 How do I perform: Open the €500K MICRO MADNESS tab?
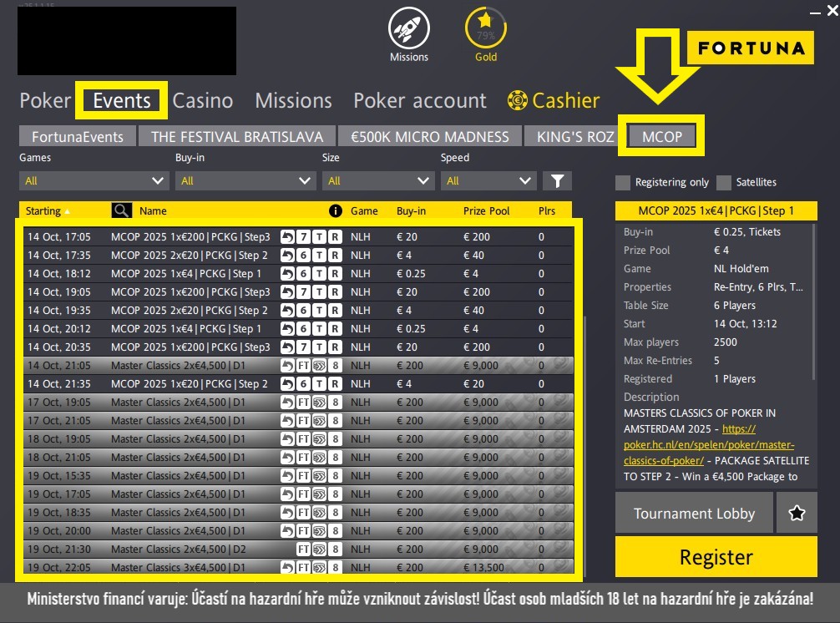click(430, 136)
